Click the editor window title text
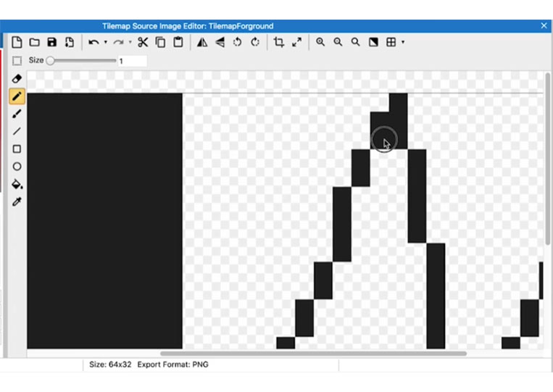The height and width of the screenshot is (392, 553). coord(188,26)
